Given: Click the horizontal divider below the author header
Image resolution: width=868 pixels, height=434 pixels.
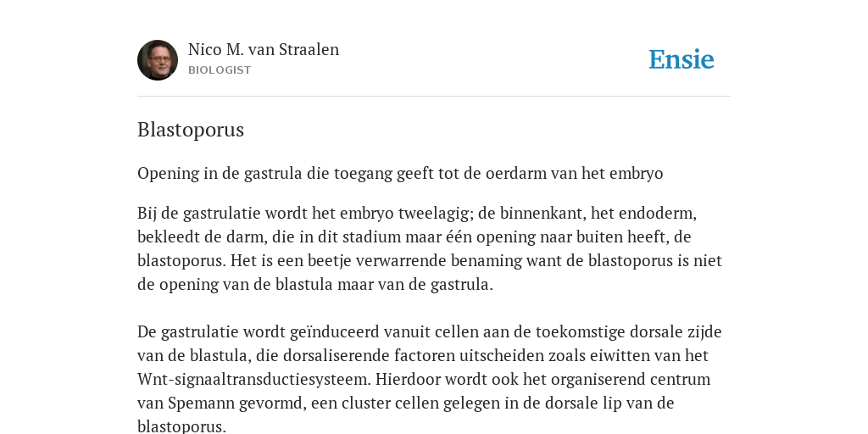Looking at the screenshot, I should point(434,97).
